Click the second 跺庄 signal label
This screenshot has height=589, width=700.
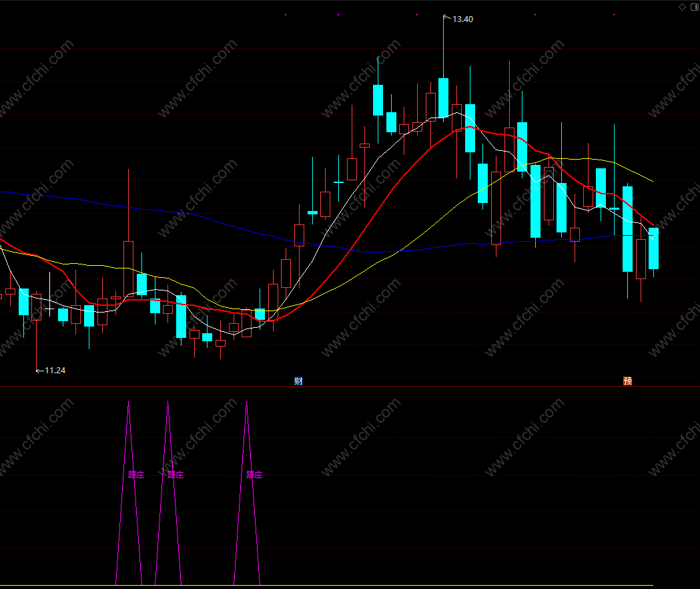pos(176,475)
